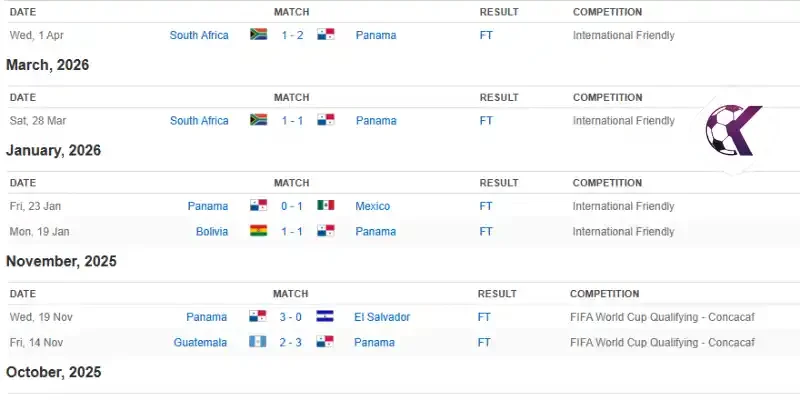The image size is (800, 400).
Task: Open the Bolivia team page
Action: (x=212, y=232)
